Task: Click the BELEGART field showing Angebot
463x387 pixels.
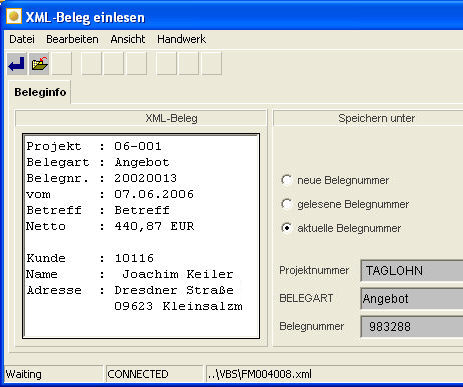Action: [412, 298]
